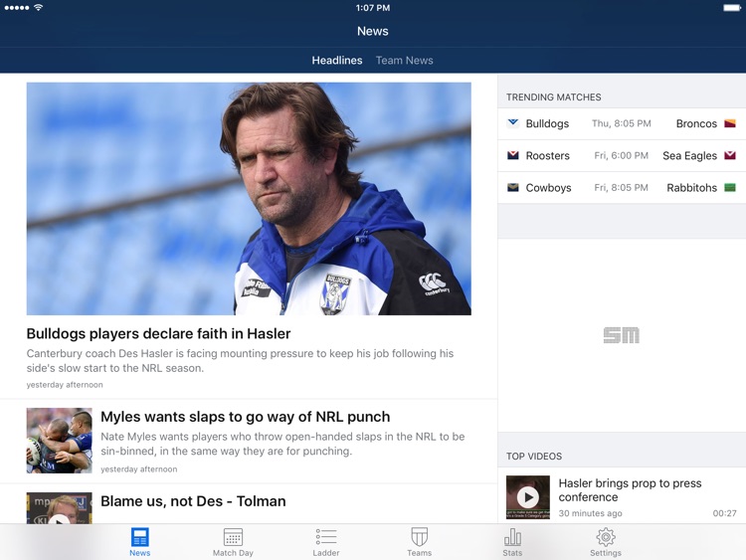Select the Cowboys match time Fri, 8:05 PM
Screen dimensions: 746x560
622,187
